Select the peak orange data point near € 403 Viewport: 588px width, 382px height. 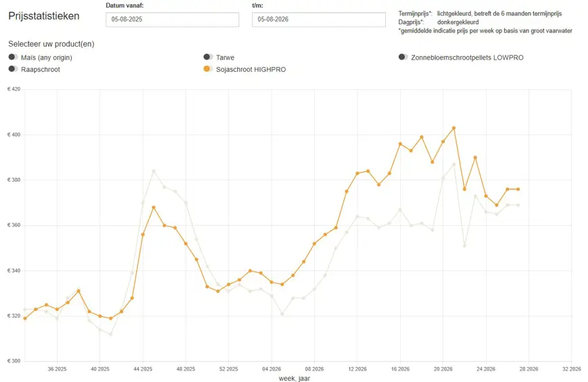pos(454,128)
